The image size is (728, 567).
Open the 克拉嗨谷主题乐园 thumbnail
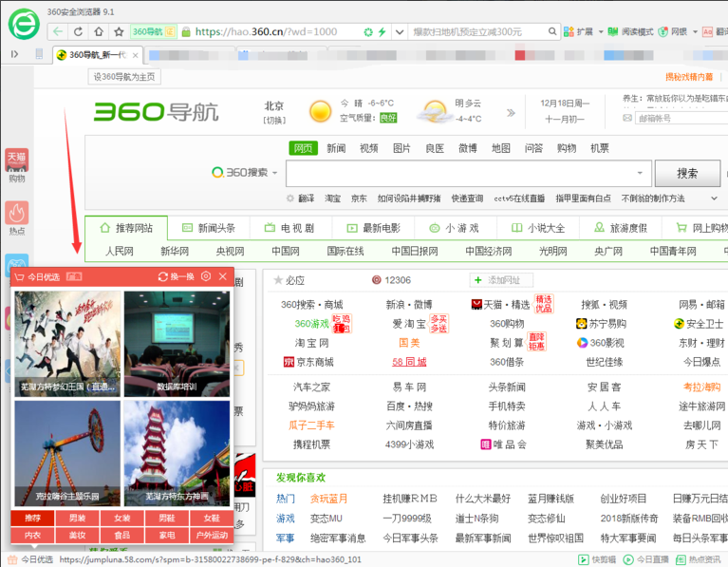pos(67,454)
